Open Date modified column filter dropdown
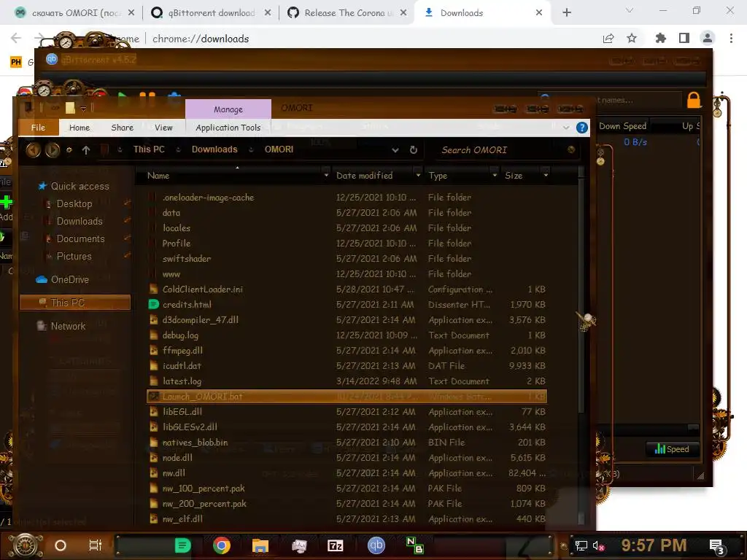This screenshot has height=560, width=747. [x=418, y=175]
